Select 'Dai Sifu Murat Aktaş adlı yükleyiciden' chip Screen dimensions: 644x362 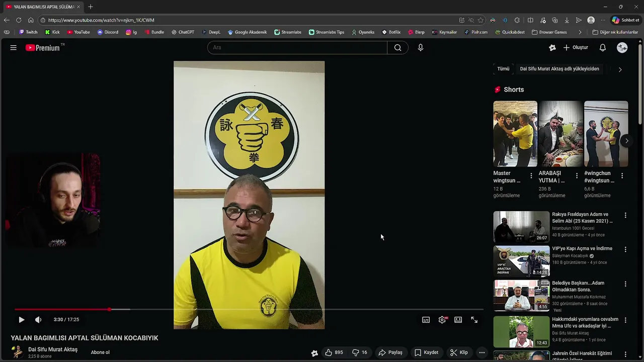[559, 69]
